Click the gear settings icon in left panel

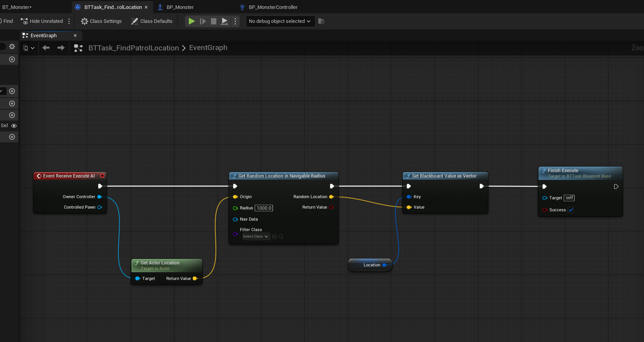pyautogui.click(x=12, y=47)
